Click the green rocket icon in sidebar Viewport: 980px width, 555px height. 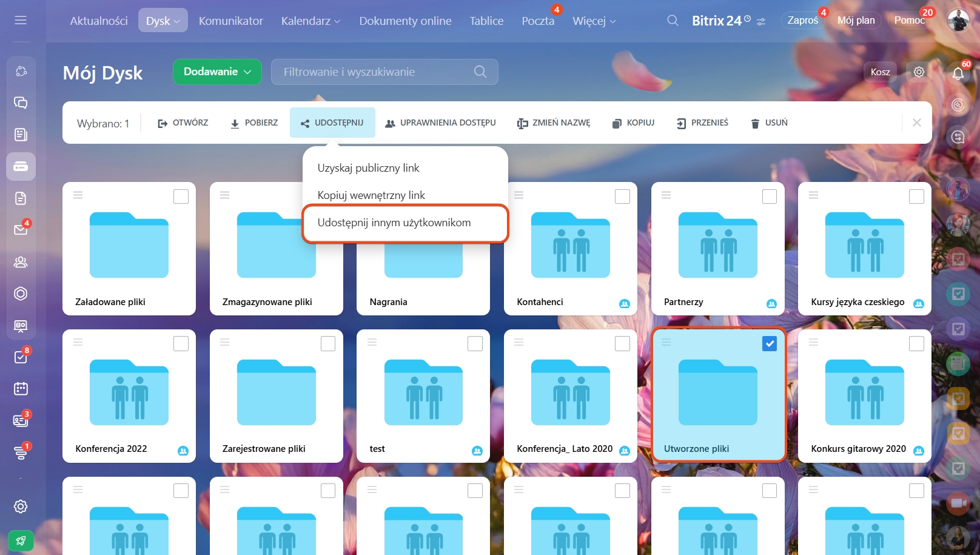tap(21, 540)
